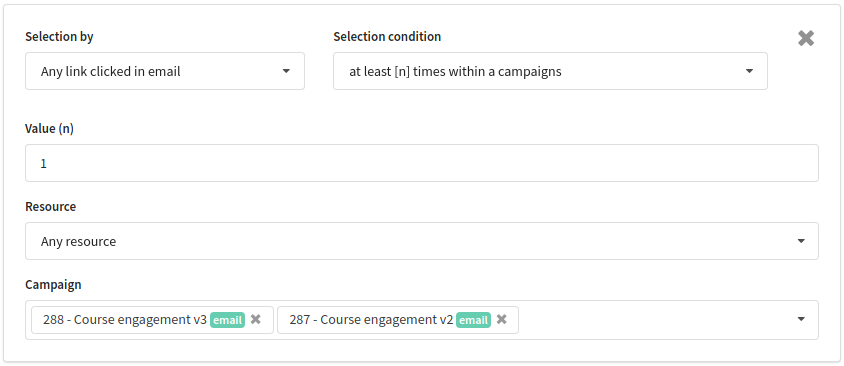The height and width of the screenshot is (366, 844).
Task: Remove this selection criteria with the large X
Action: point(805,38)
